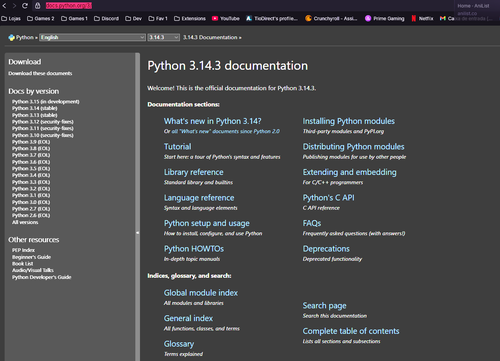Open the General index
500x361 pixels.
pyautogui.click(x=188, y=318)
